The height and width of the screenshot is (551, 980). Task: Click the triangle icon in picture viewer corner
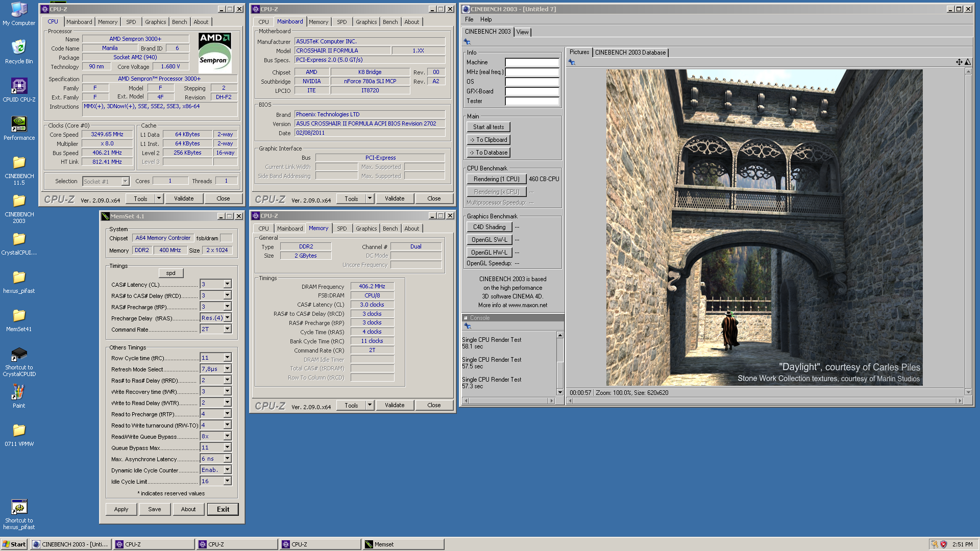(x=967, y=62)
